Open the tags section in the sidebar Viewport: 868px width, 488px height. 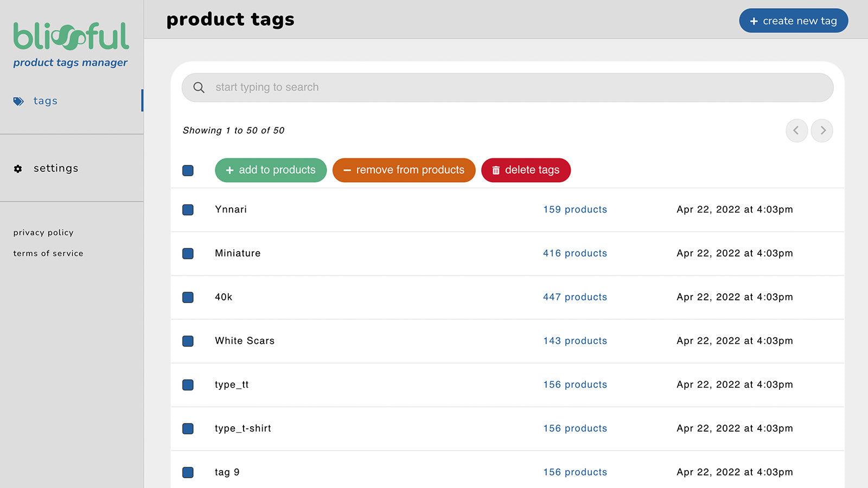[x=46, y=101]
